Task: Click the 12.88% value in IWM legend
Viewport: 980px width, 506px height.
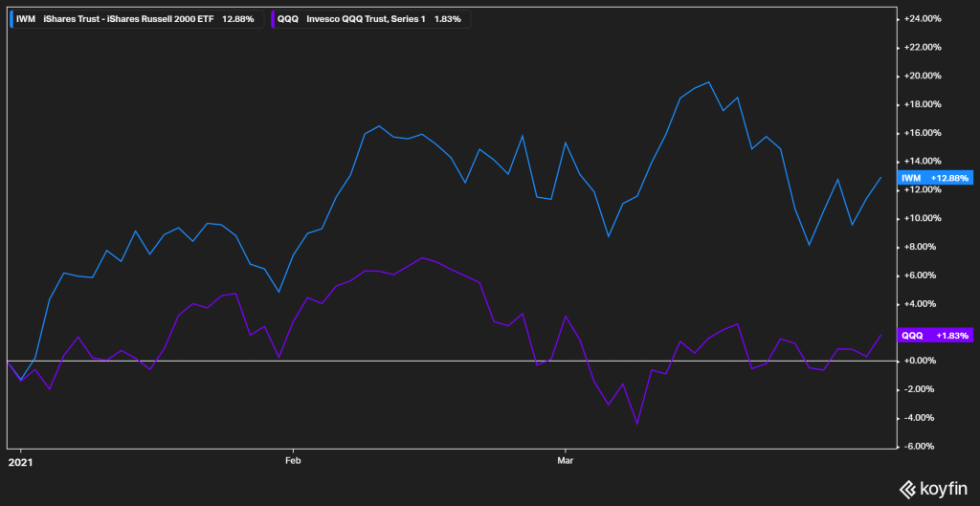Action: pos(240,18)
